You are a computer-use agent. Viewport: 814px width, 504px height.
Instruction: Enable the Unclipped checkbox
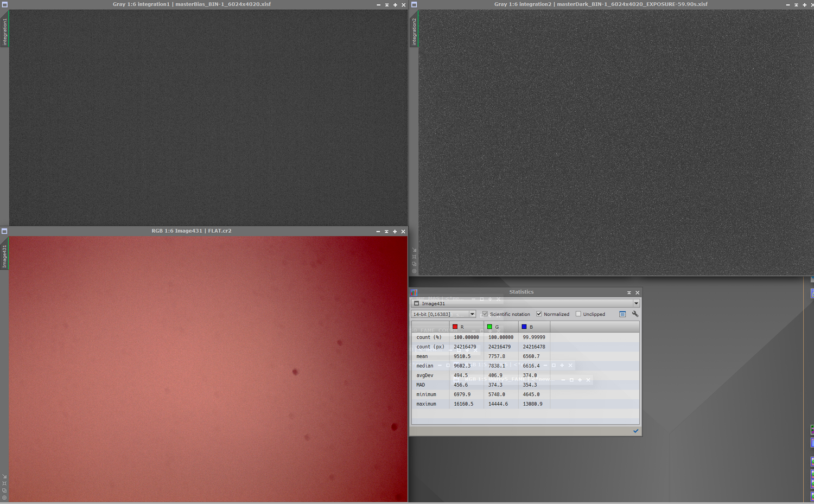578,314
